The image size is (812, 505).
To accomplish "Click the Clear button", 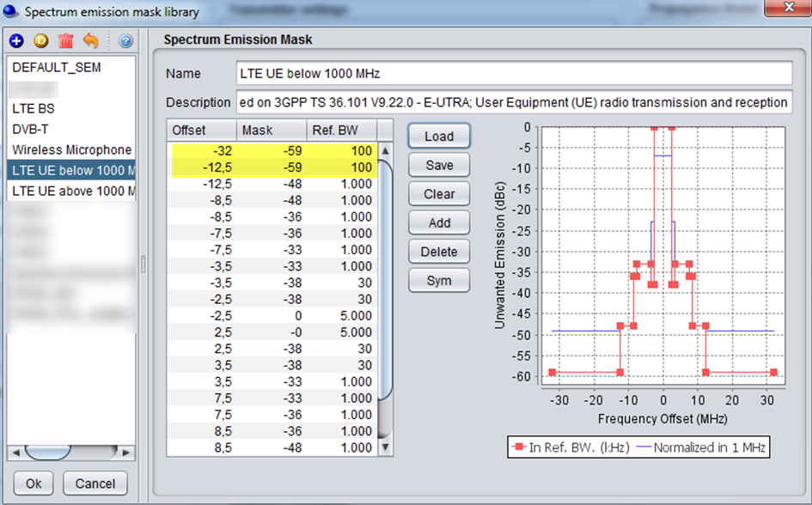I will (439, 194).
